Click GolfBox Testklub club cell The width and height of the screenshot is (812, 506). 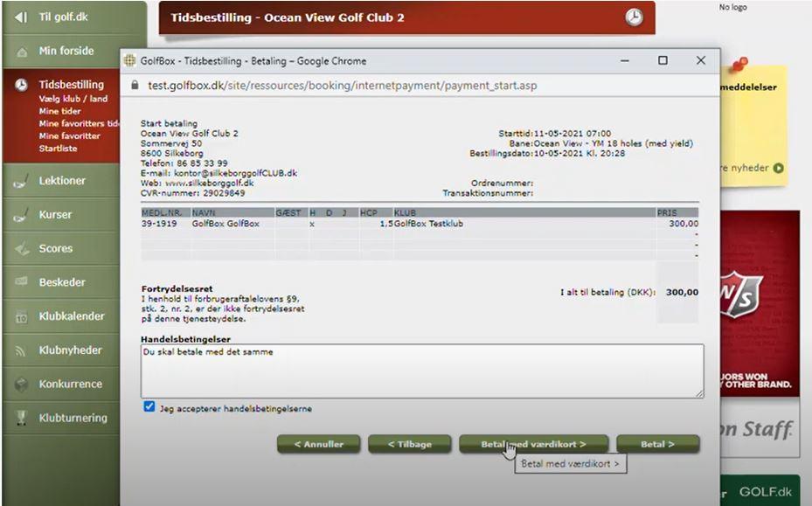pyautogui.click(x=429, y=224)
